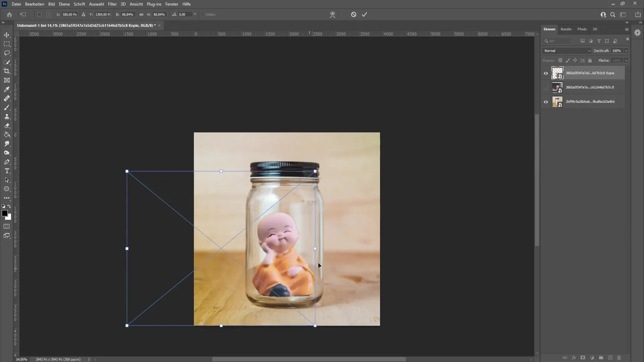This screenshot has height=362, width=644.
Task: Open the blend mode dropdown Normal
Action: [567, 50]
